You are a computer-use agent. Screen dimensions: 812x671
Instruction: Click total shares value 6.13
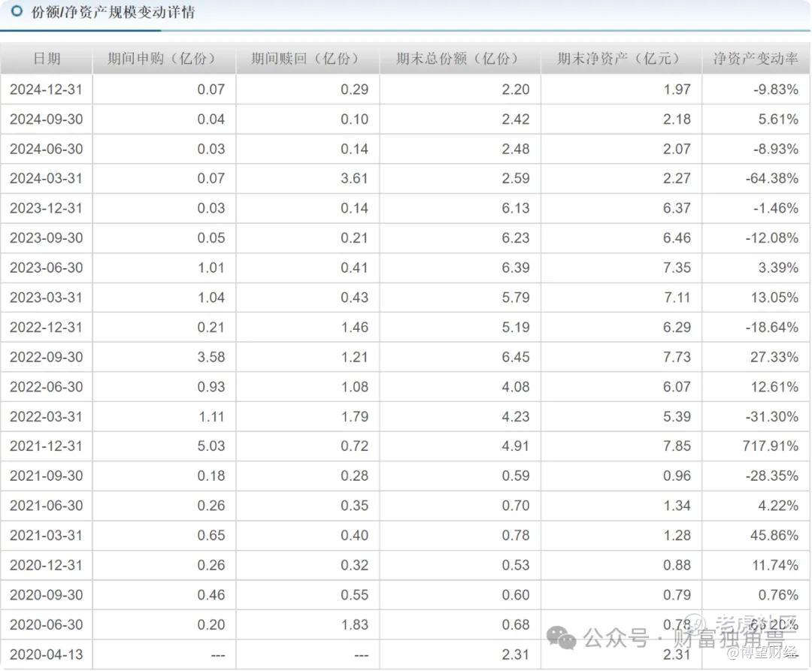[x=516, y=208]
